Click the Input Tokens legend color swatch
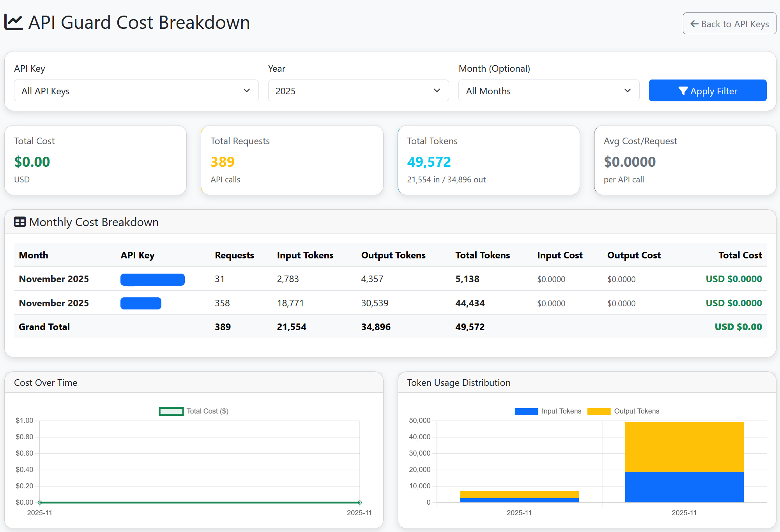The height and width of the screenshot is (532, 780). (x=526, y=411)
